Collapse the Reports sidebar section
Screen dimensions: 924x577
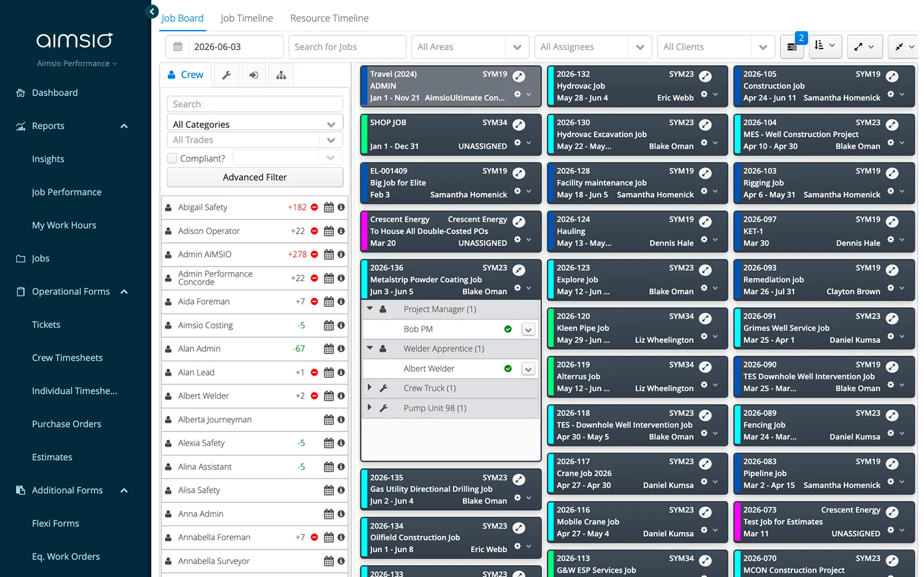pyautogui.click(x=124, y=126)
